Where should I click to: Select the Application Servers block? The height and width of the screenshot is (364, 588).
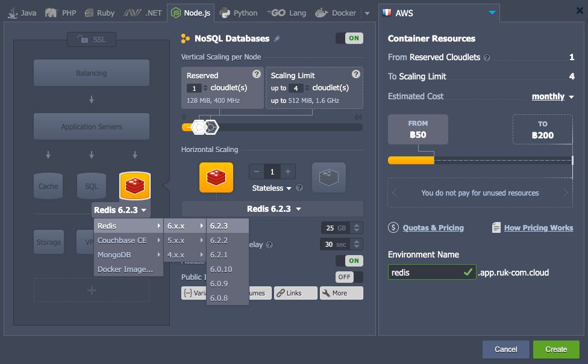92,126
